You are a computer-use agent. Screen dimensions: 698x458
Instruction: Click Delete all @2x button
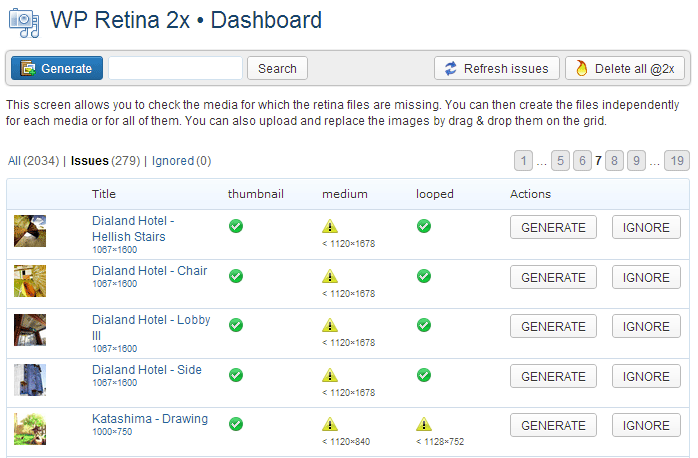(x=625, y=68)
